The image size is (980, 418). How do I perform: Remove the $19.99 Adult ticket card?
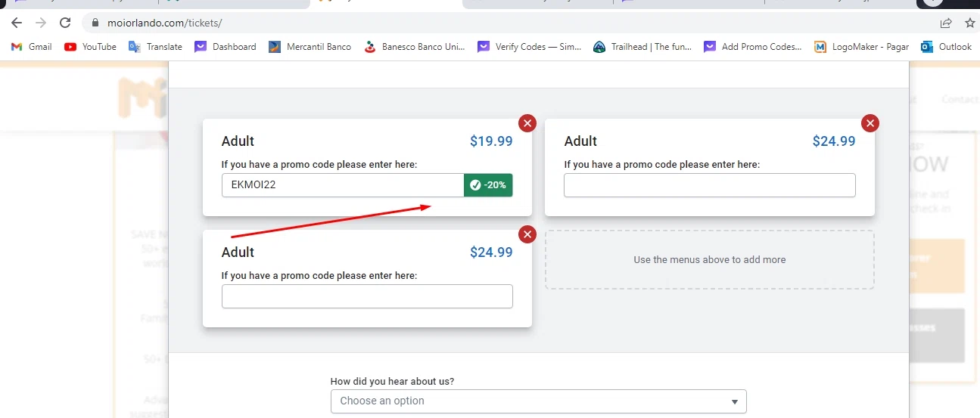tap(527, 123)
